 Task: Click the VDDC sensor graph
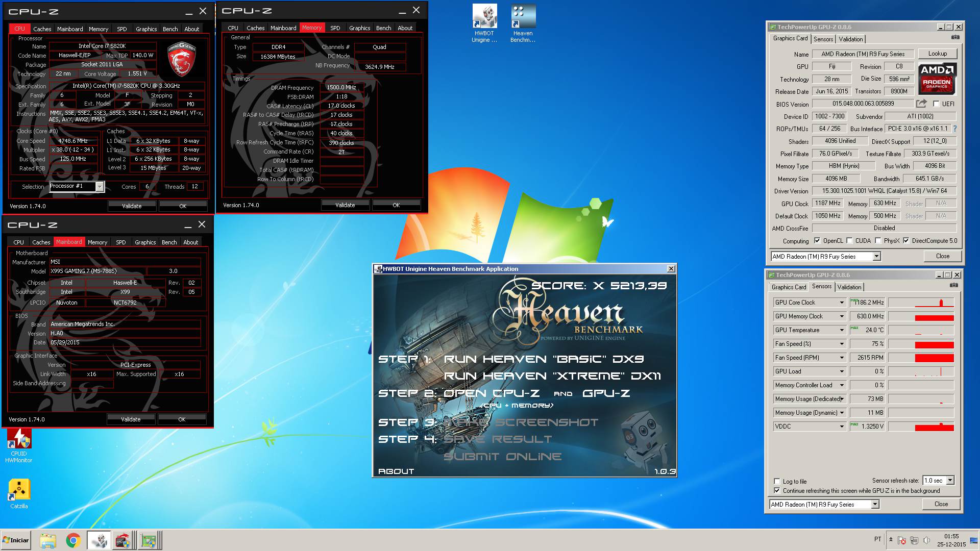tap(921, 427)
